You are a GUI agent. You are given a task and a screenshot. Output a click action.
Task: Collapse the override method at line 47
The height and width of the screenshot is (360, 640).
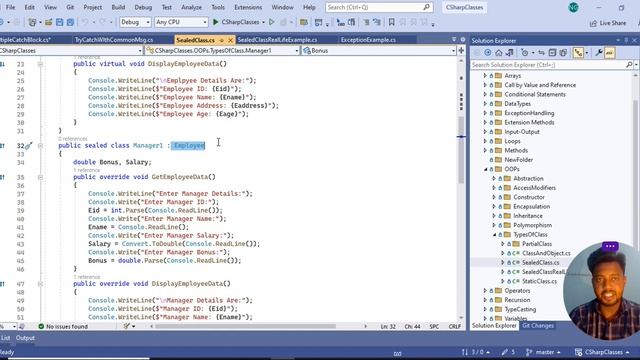tap(40, 284)
